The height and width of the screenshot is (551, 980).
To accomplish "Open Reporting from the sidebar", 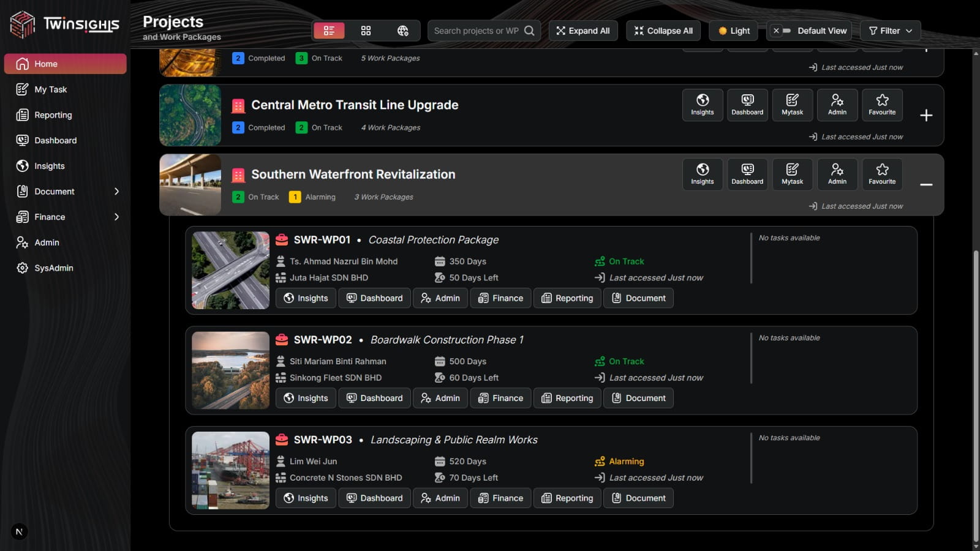I will [53, 115].
